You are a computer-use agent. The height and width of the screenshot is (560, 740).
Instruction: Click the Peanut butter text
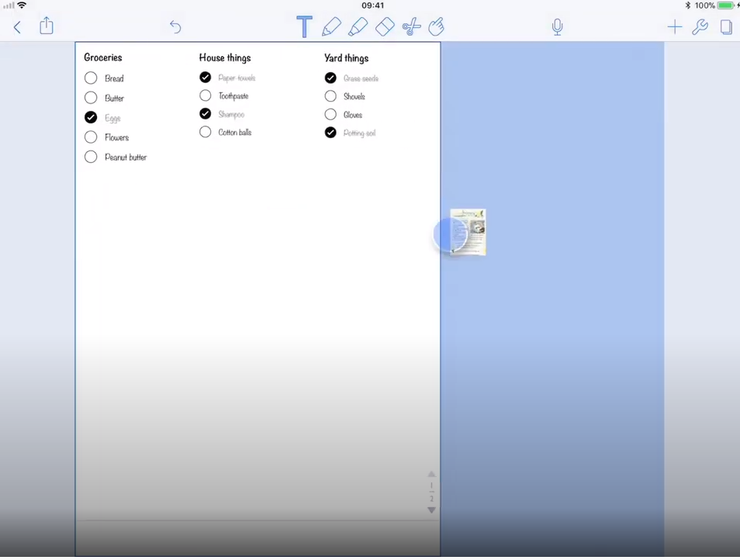coord(126,157)
